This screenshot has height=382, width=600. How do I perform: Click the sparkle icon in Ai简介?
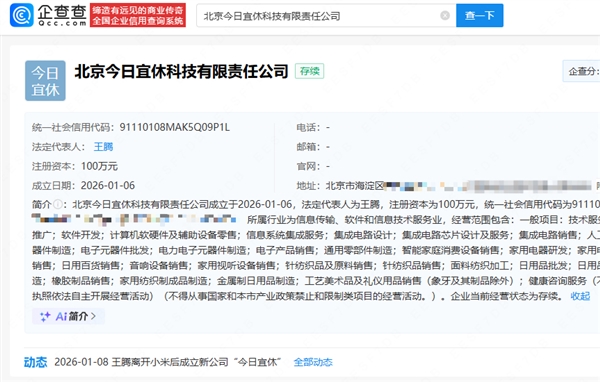tap(45, 316)
